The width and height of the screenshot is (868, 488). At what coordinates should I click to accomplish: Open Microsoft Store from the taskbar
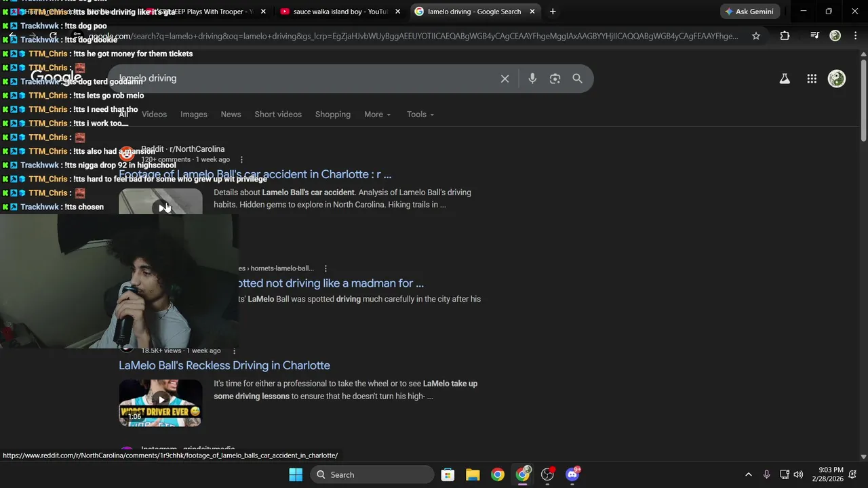[x=448, y=474]
